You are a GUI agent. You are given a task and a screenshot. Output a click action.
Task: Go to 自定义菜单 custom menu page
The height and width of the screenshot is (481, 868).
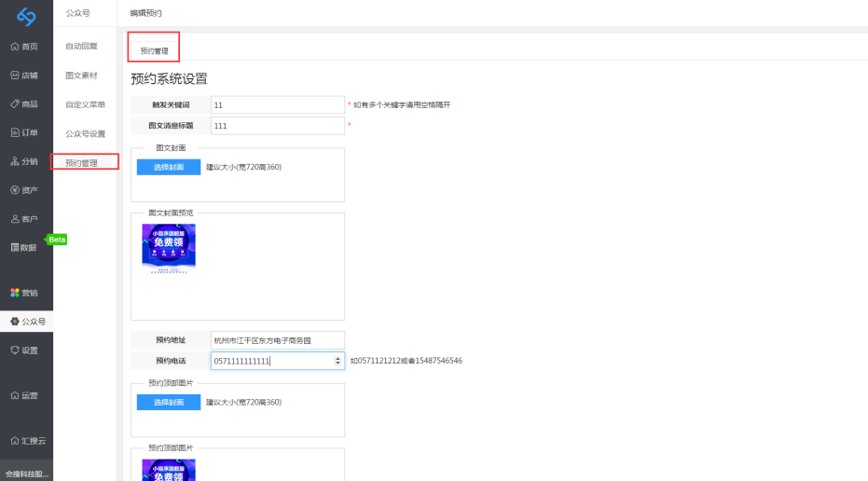[x=85, y=104]
